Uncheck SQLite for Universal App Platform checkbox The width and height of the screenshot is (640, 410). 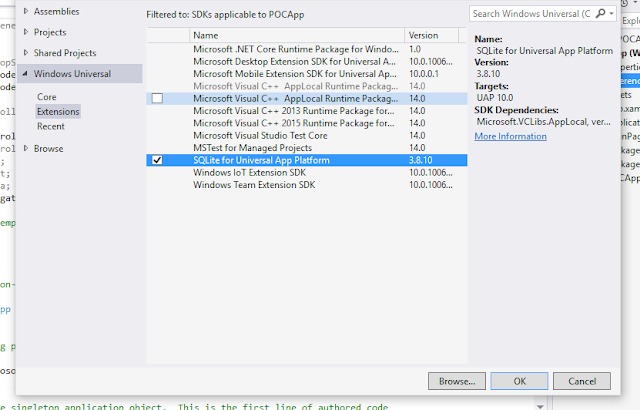157,160
